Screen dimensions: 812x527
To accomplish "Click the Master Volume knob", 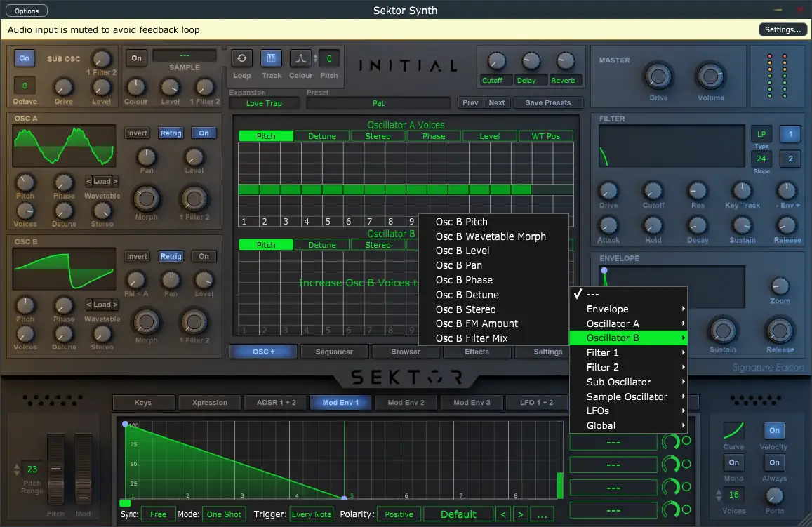I will click(710, 76).
